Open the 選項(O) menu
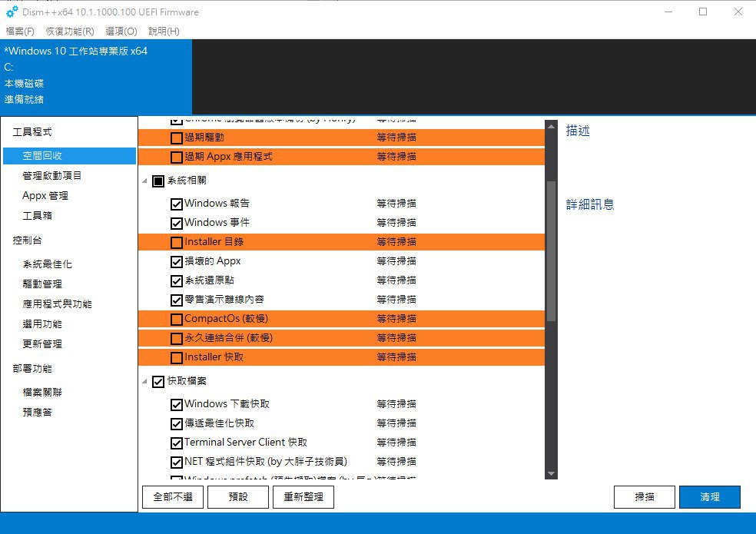The height and width of the screenshot is (534, 756). (x=121, y=32)
